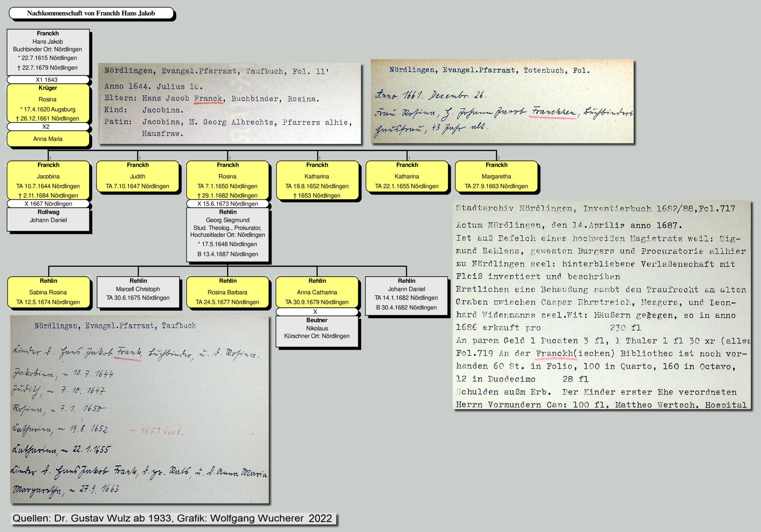Viewport: 761px width, 532px height.
Task: Click the Nachkommenschaft von Franckh title banner
Action: point(91,13)
